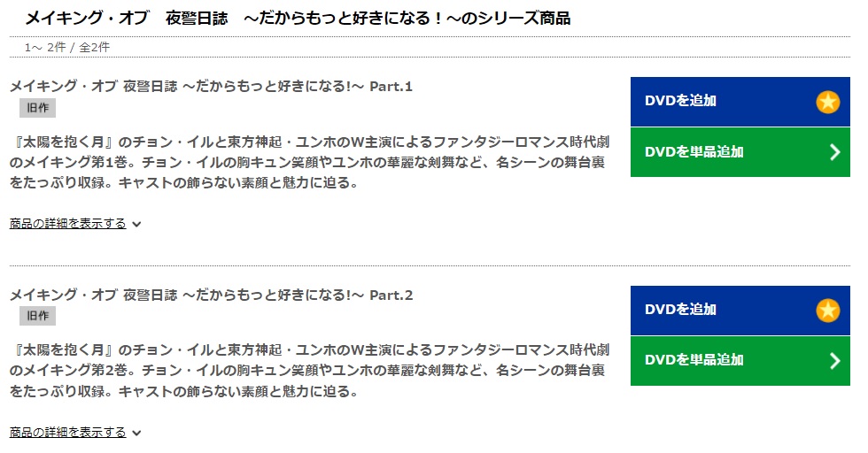This screenshot has width=868, height=453.
Task: Click the 旧作 badge under Part.1
Action: pos(37,108)
